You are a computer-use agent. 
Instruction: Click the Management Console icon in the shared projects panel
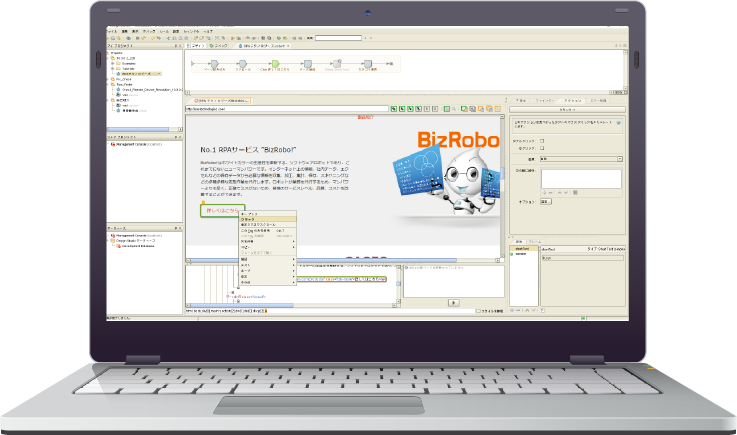pos(113,144)
